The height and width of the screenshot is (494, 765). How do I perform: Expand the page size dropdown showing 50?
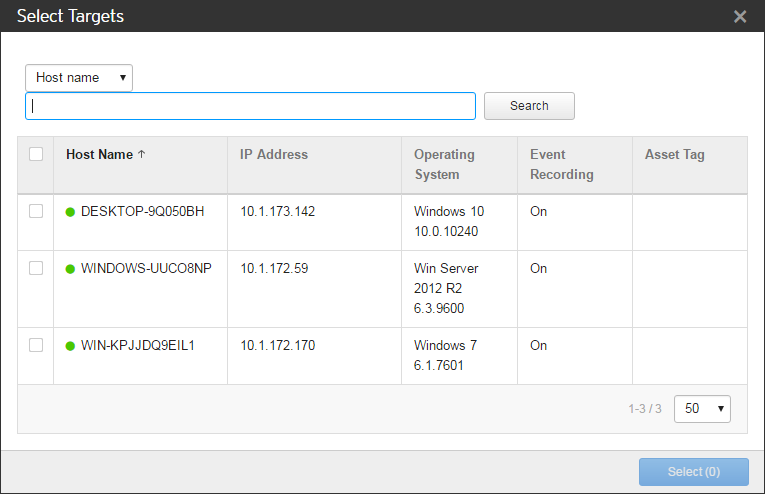702,409
